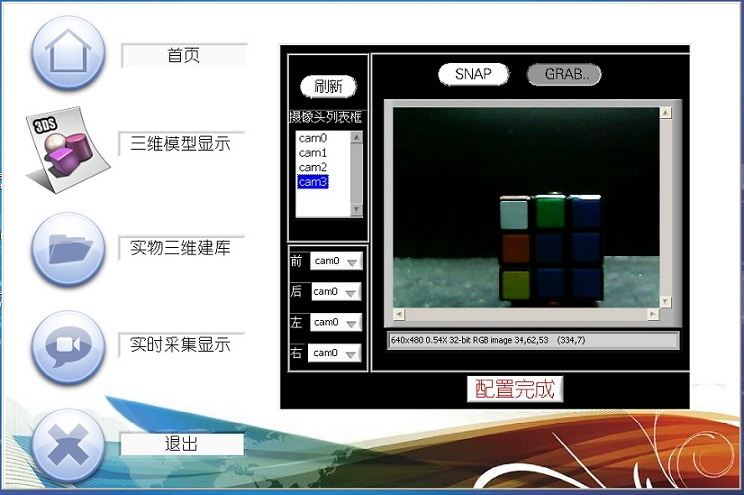The height and width of the screenshot is (495, 744).
Task: Open the 后 camera dropdown
Action: point(336,291)
